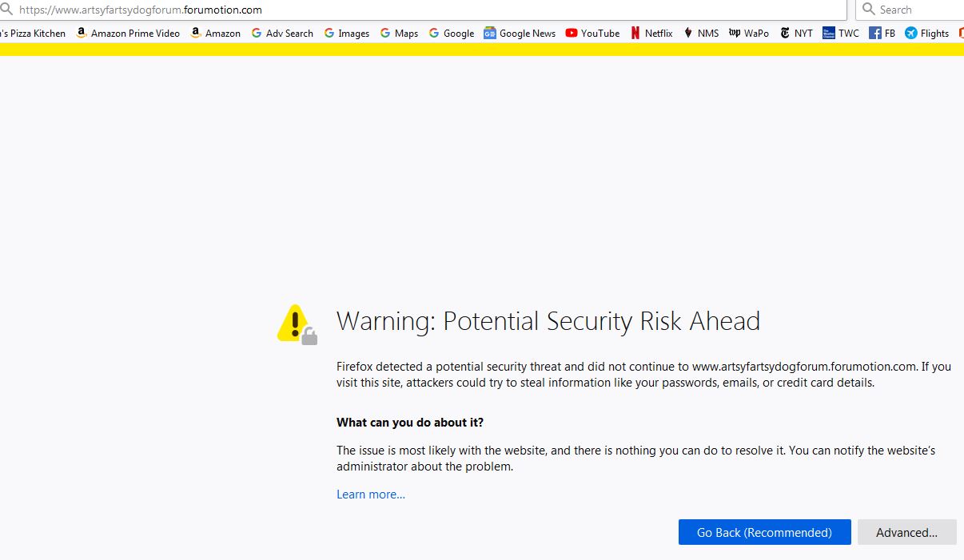The width and height of the screenshot is (964, 560).
Task: Open the Netflix bookmark
Action: [651, 33]
